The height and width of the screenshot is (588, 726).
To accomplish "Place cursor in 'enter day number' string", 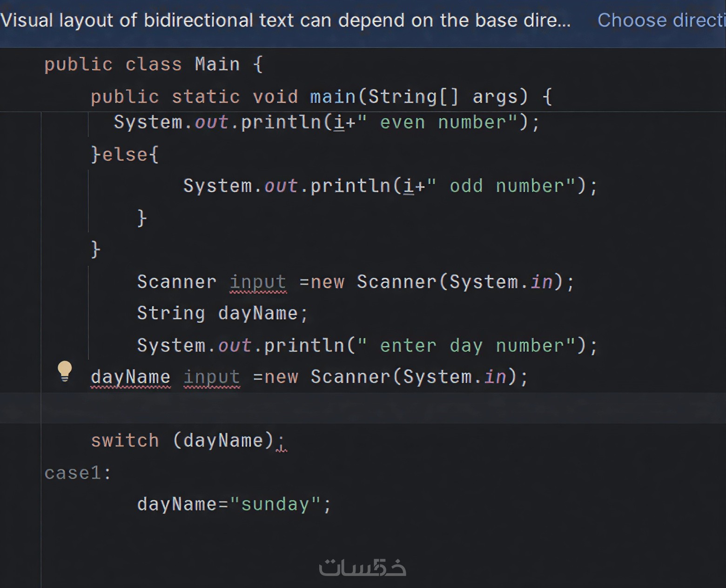I will click(x=465, y=346).
